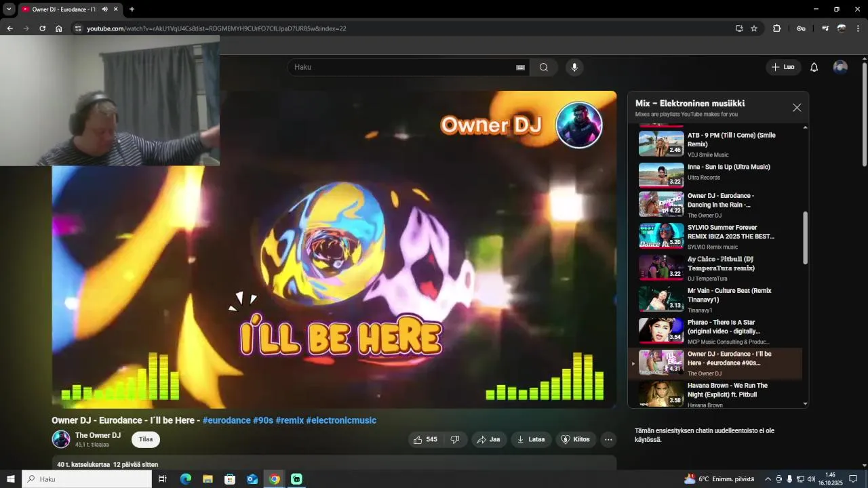Click The Owner DJ channel avatar
Screen dimensions: 868x488
[x=61, y=439]
